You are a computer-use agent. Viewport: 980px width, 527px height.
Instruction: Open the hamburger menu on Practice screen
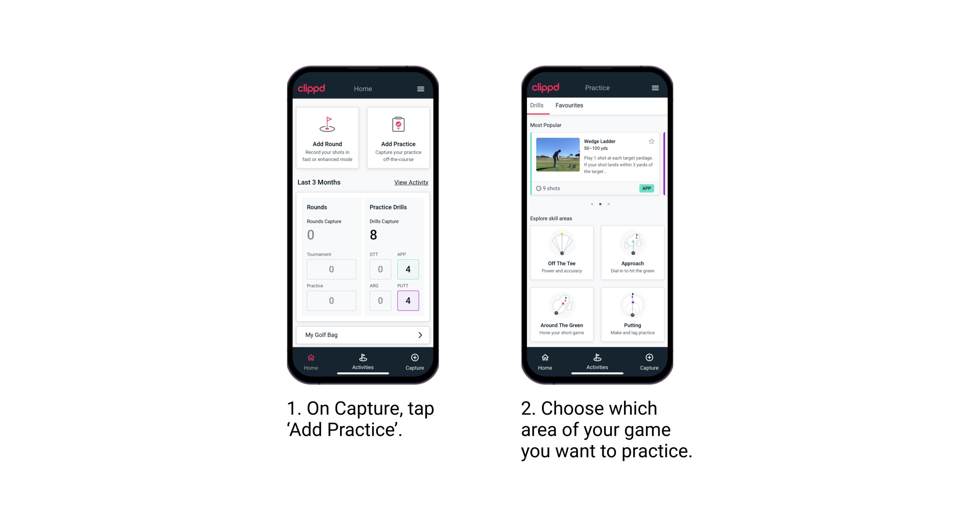(x=655, y=88)
